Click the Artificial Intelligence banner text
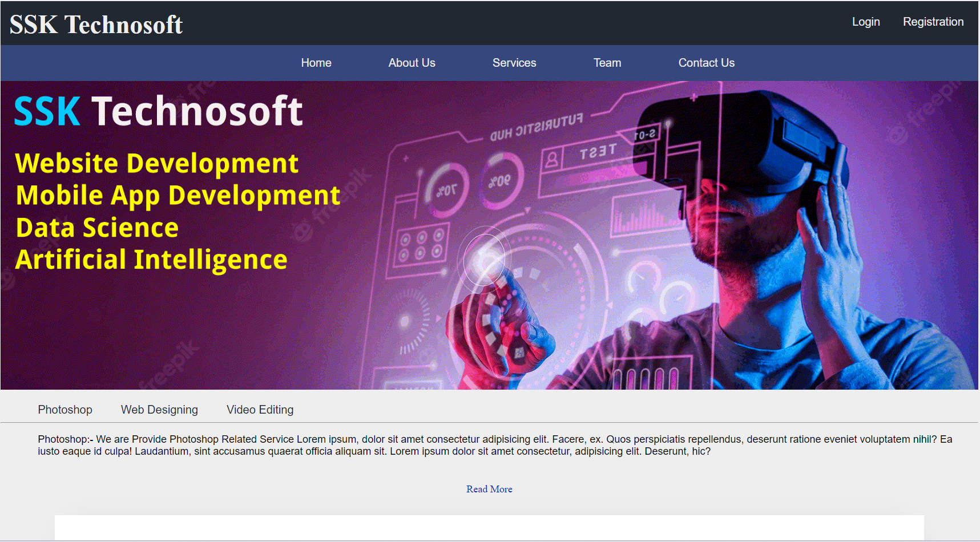The image size is (980, 542). pyautogui.click(x=151, y=260)
